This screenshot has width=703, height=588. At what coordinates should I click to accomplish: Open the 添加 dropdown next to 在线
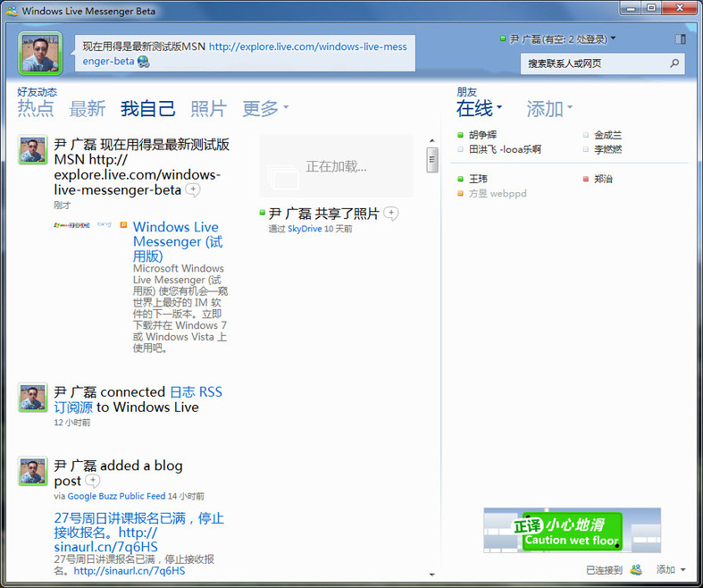coord(549,108)
